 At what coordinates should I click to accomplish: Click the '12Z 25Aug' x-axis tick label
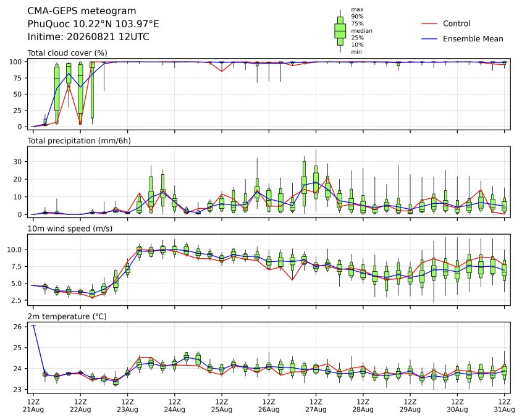coord(222,406)
